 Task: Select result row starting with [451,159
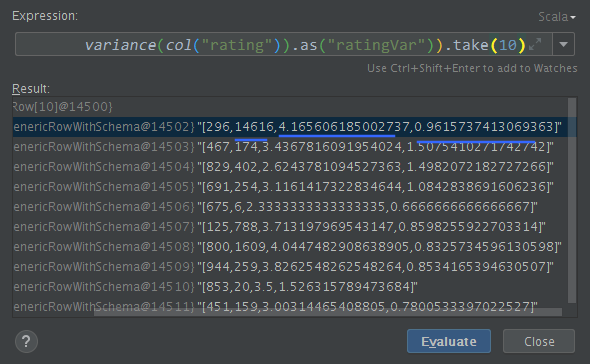coord(290,306)
